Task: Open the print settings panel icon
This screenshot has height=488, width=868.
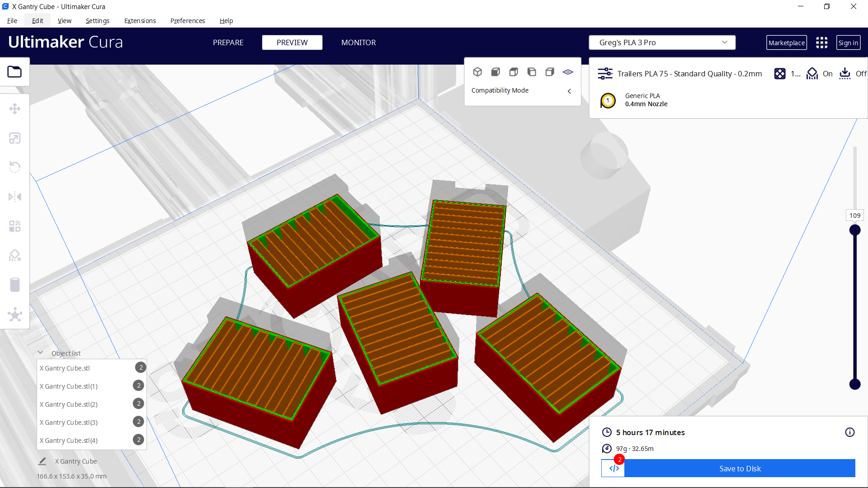Action: (x=605, y=73)
